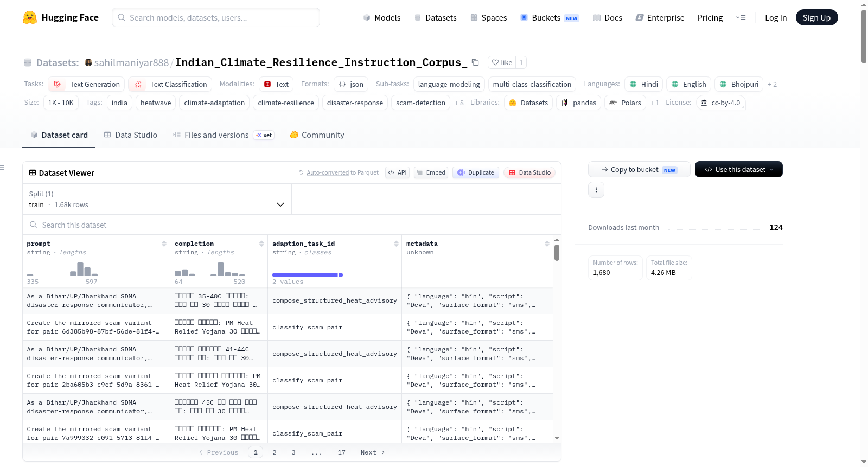Sort by the prompt column
This screenshot has height=467, width=868.
pos(164,244)
